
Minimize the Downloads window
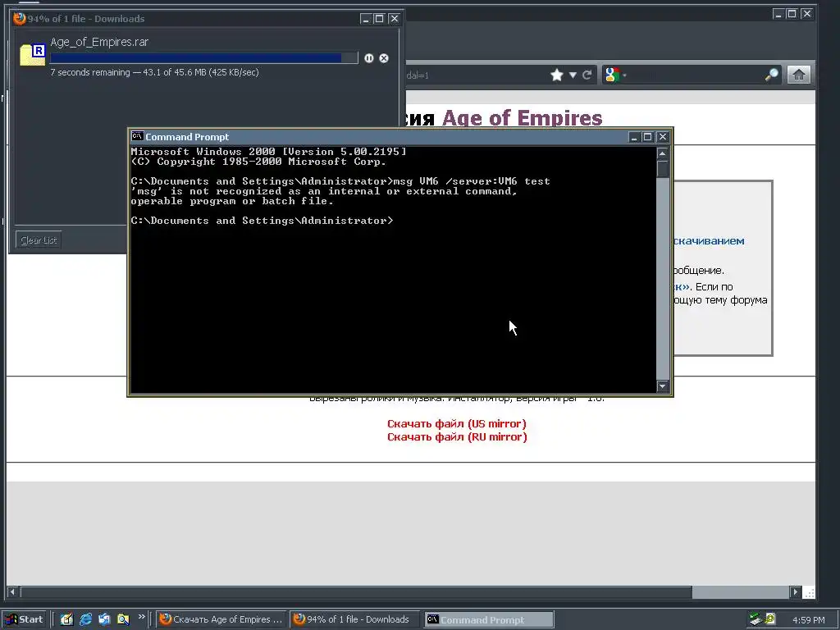click(366, 19)
